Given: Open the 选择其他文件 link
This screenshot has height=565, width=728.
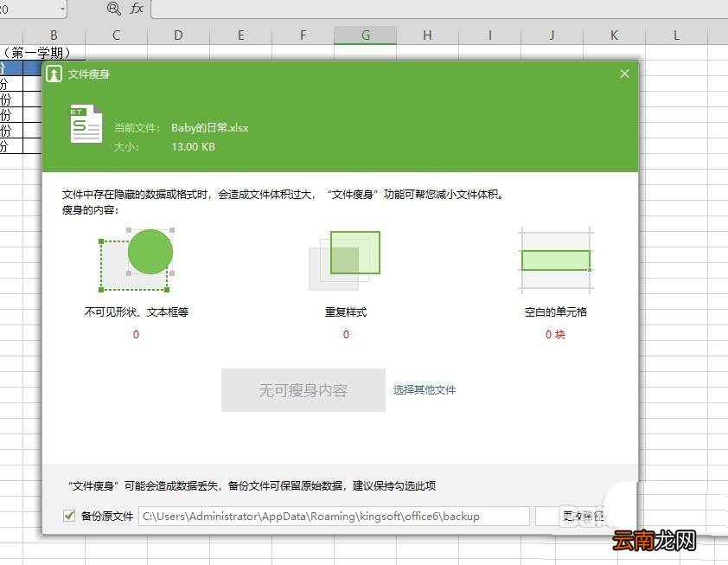Looking at the screenshot, I should 425,390.
